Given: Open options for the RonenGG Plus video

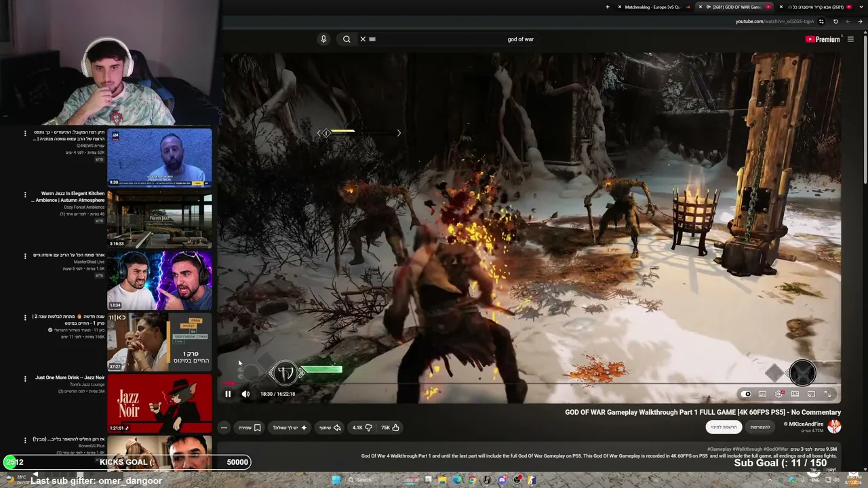Looking at the screenshot, I should (25, 440).
